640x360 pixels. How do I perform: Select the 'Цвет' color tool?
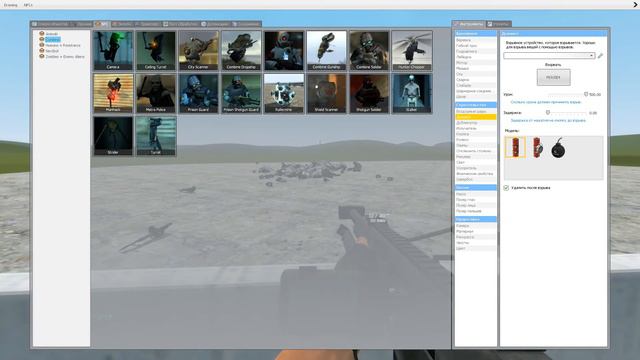(x=476, y=248)
